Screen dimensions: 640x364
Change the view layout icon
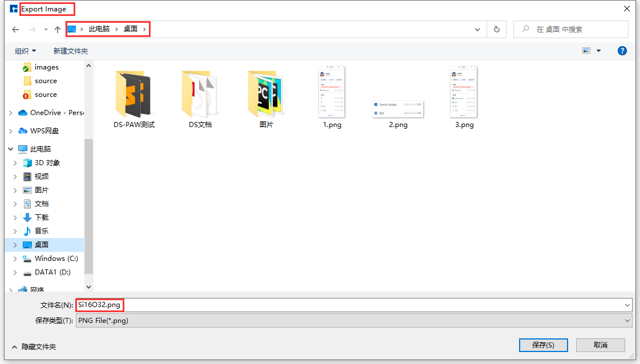tap(586, 51)
